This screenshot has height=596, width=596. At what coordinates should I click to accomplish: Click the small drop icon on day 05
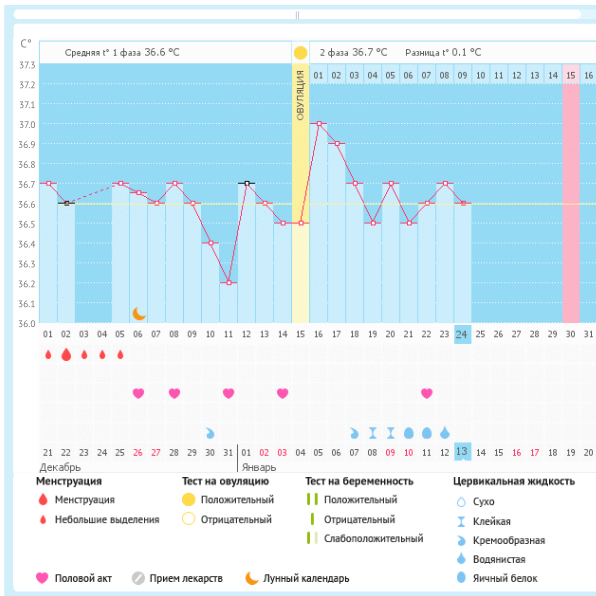click(120, 355)
